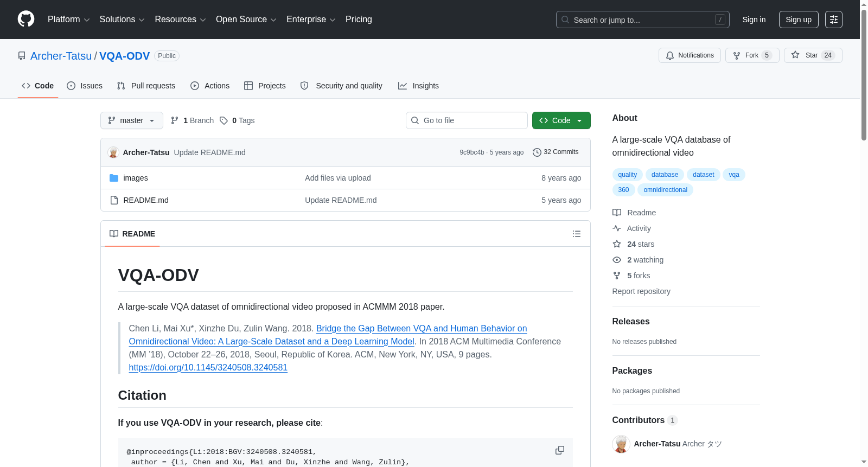Open the Bridge the Gap paper link
The width and height of the screenshot is (868, 467).
pyautogui.click(x=328, y=335)
